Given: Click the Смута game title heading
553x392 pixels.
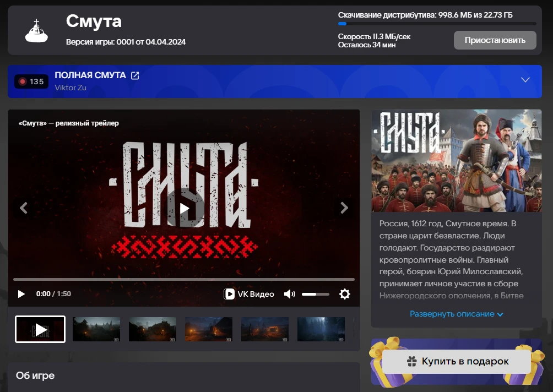Looking at the screenshot, I should [94, 21].
